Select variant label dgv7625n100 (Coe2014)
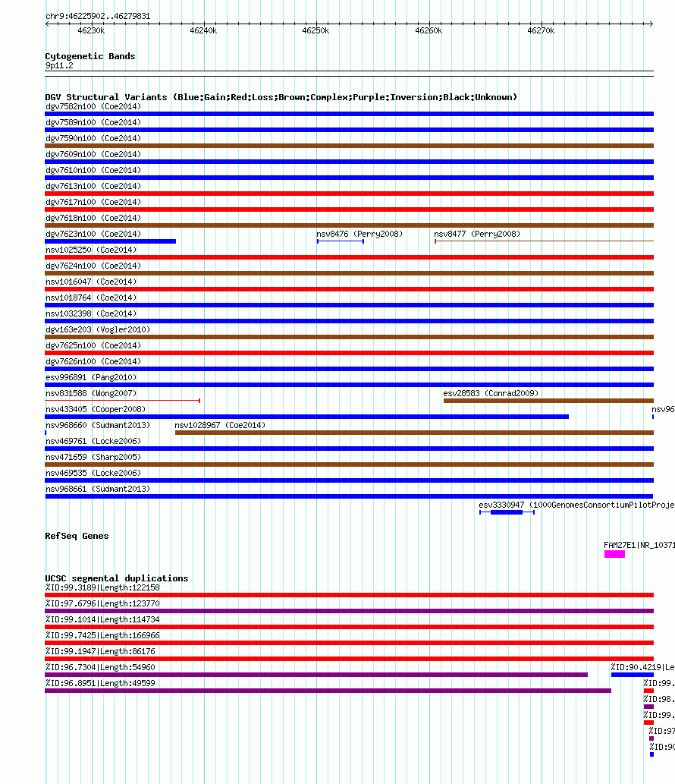The image size is (675, 784). click(x=93, y=345)
